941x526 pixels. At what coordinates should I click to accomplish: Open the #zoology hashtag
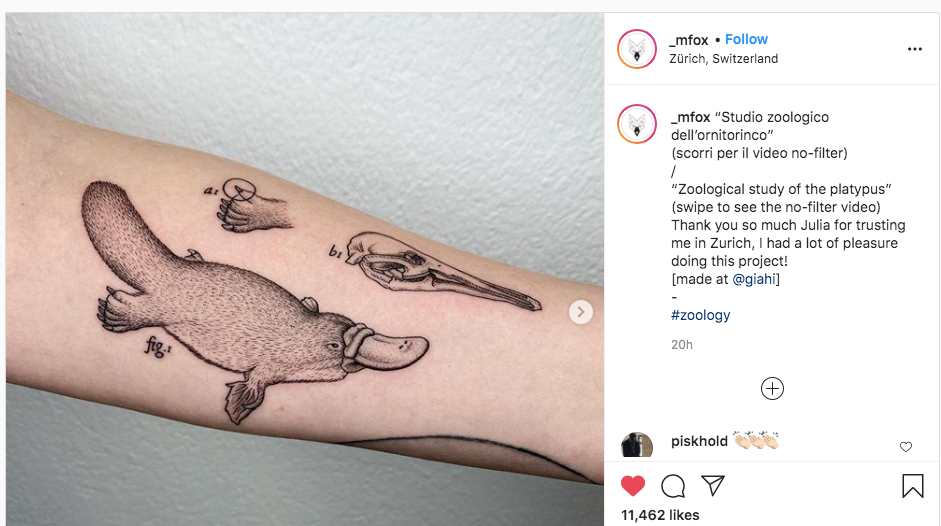click(x=700, y=315)
